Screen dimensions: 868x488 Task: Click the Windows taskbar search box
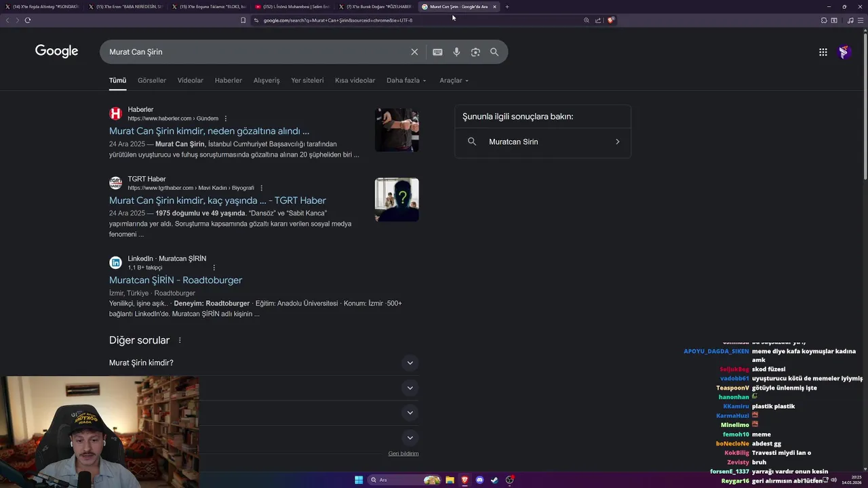coord(405,480)
